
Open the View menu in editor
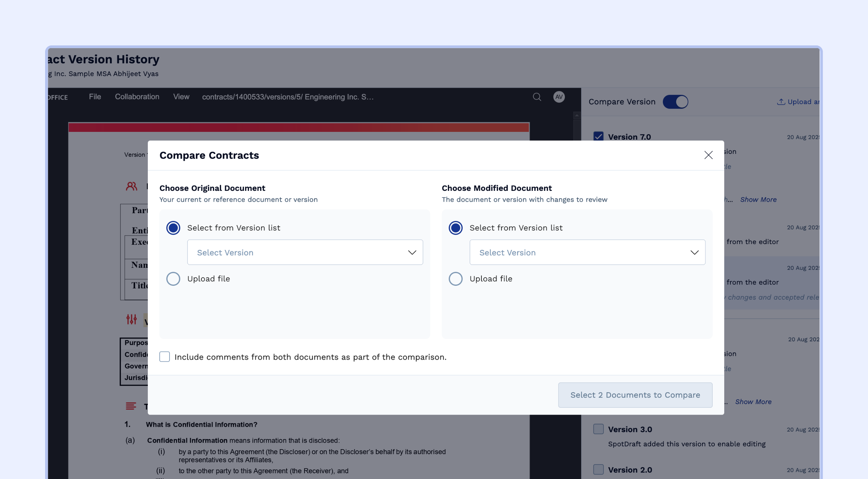[x=181, y=97]
